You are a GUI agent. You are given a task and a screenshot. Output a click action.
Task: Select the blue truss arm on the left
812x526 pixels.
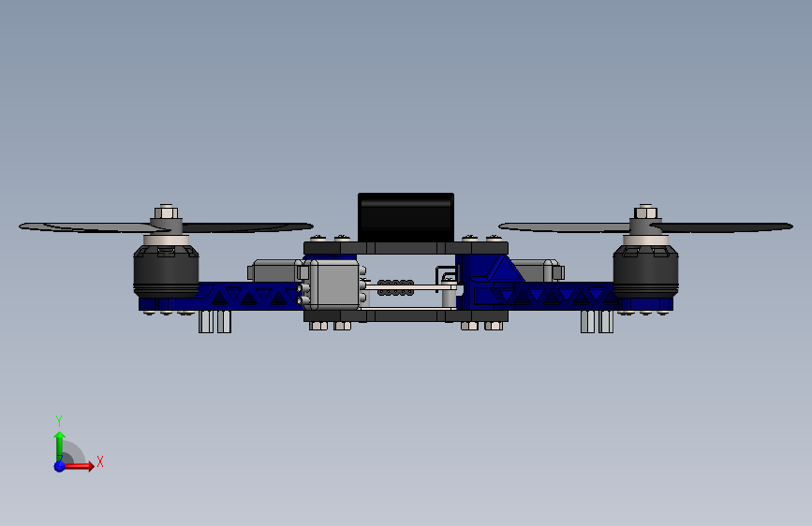[248, 296]
